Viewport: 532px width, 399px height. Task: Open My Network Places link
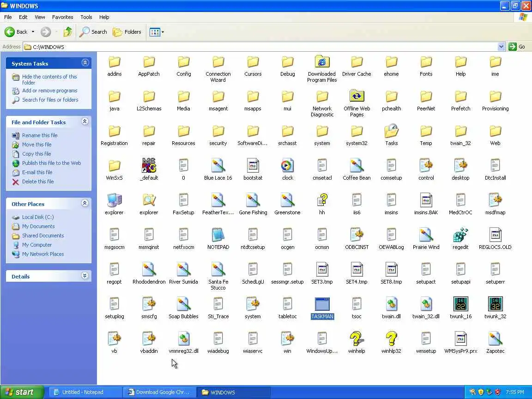tap(43, 254)
